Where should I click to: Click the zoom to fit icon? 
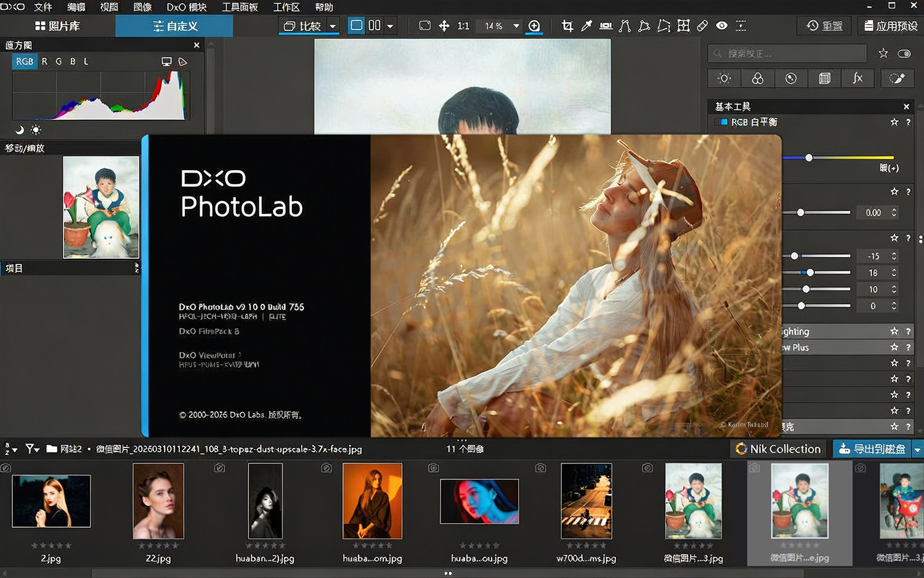pos(424,26)
